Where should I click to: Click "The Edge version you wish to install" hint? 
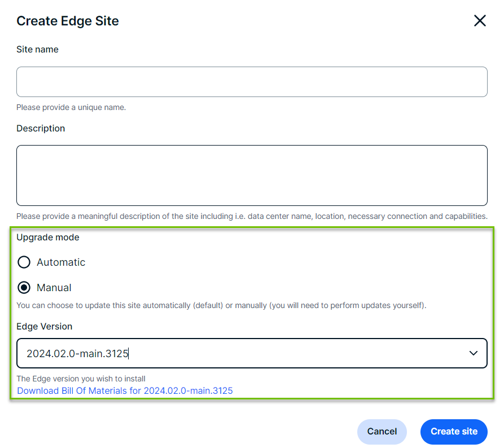point(81,379)
